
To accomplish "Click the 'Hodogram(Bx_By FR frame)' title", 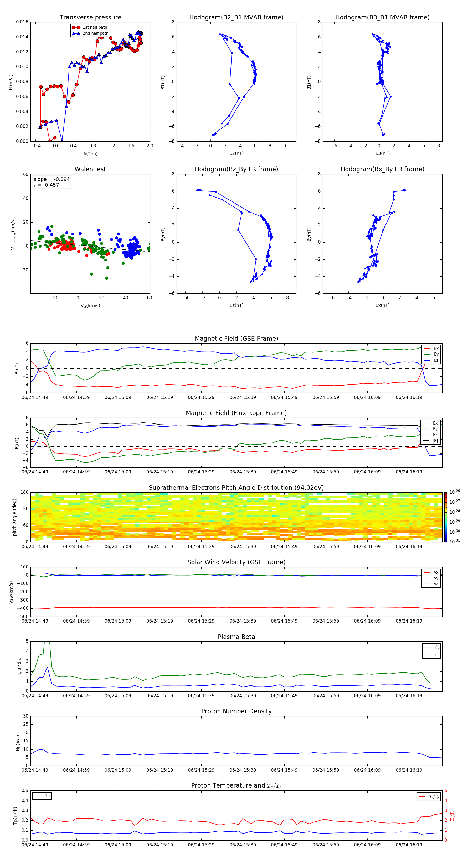I will click(382, 169).
